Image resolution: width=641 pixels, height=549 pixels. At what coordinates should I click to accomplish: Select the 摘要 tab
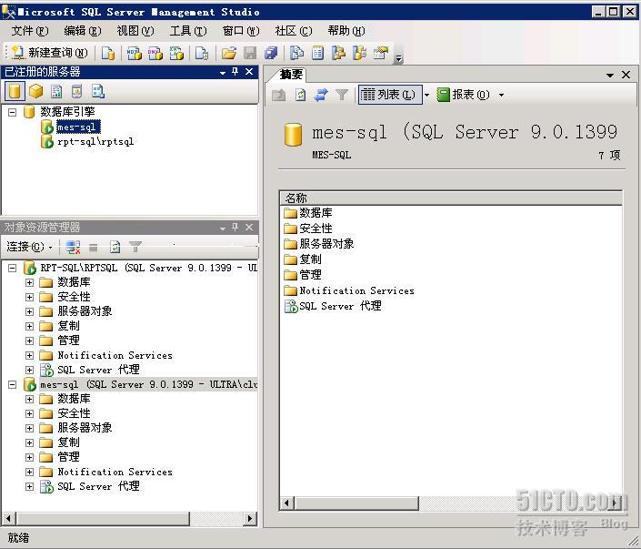coord(291,74)
